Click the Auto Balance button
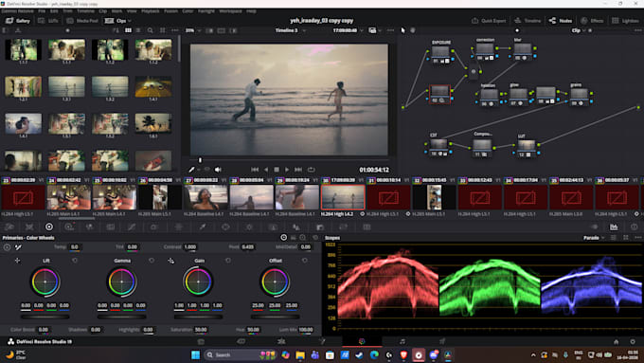The image size is (644, 363). [x=7, y=247]
